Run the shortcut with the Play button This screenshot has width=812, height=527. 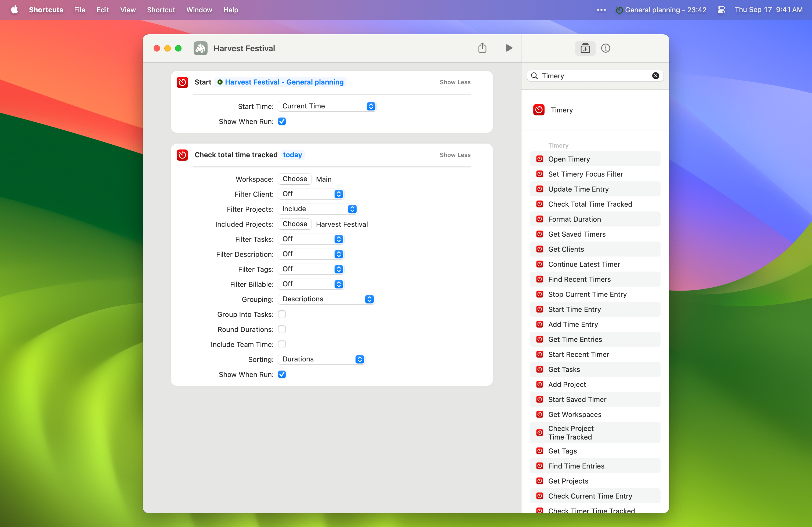509,48
